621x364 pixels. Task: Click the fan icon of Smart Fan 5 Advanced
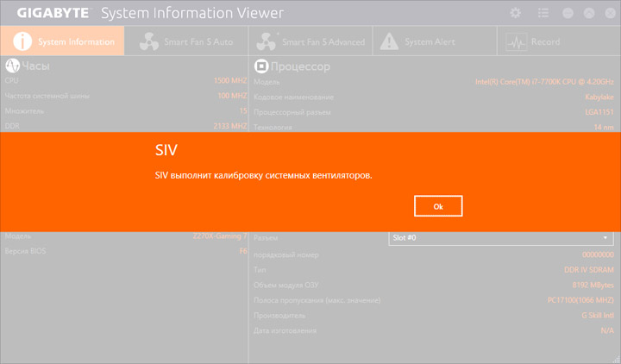[x=267, y=41]
